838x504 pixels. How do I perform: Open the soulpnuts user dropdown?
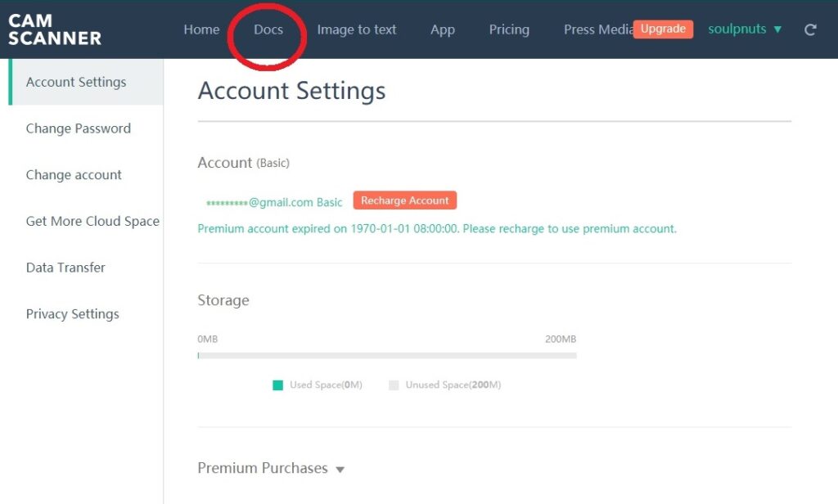pos(745,29)
